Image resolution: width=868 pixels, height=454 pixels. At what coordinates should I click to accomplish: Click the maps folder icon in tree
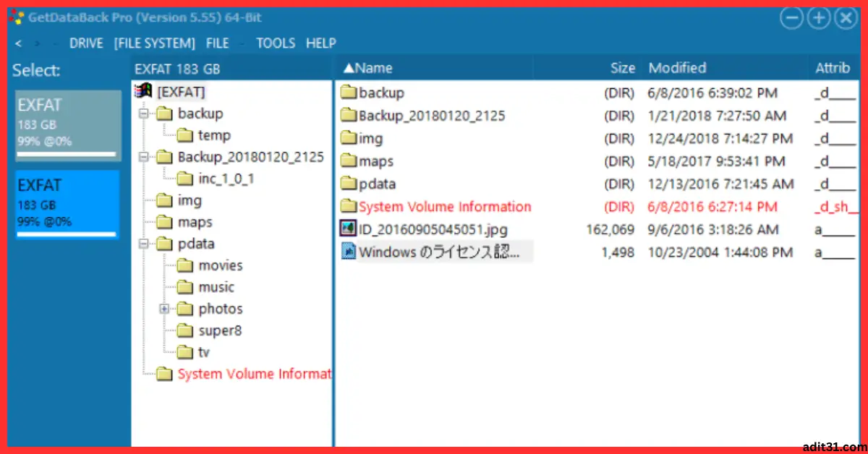tap(166, 222)
